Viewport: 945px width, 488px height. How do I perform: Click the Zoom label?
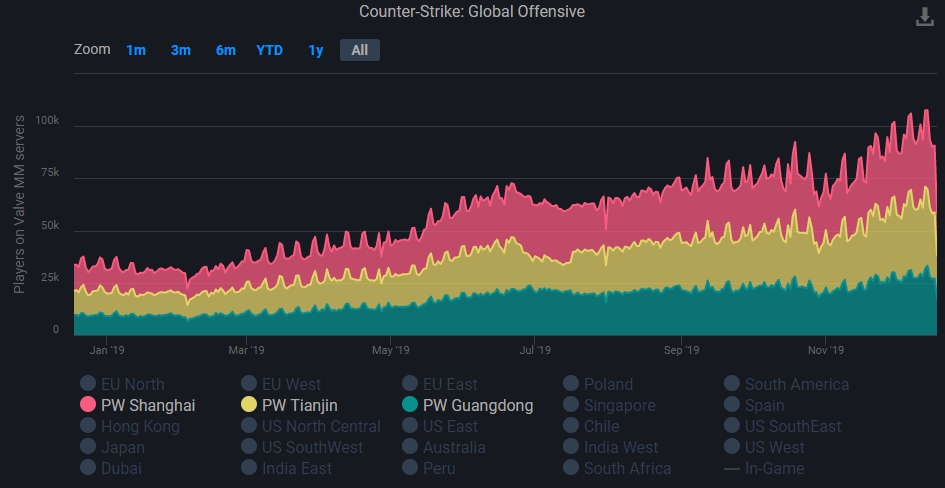point(92,49)
